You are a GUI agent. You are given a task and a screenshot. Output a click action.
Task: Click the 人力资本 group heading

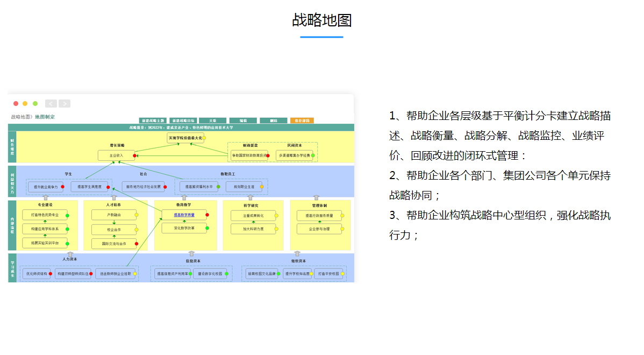(70, 260)
